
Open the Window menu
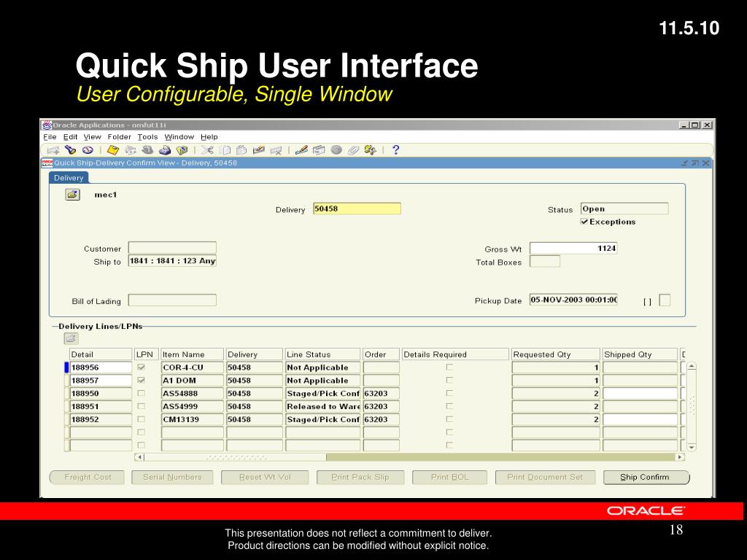coord(179,137)
